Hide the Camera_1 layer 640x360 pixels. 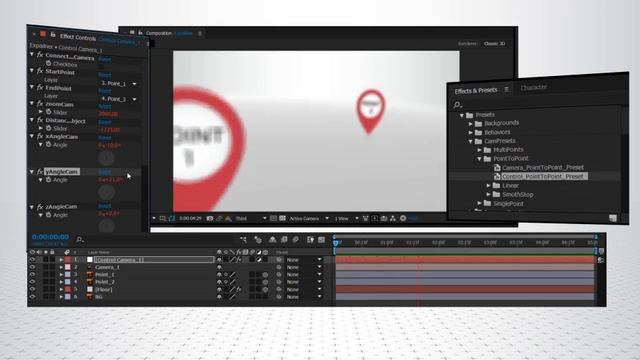coord(32,267)
